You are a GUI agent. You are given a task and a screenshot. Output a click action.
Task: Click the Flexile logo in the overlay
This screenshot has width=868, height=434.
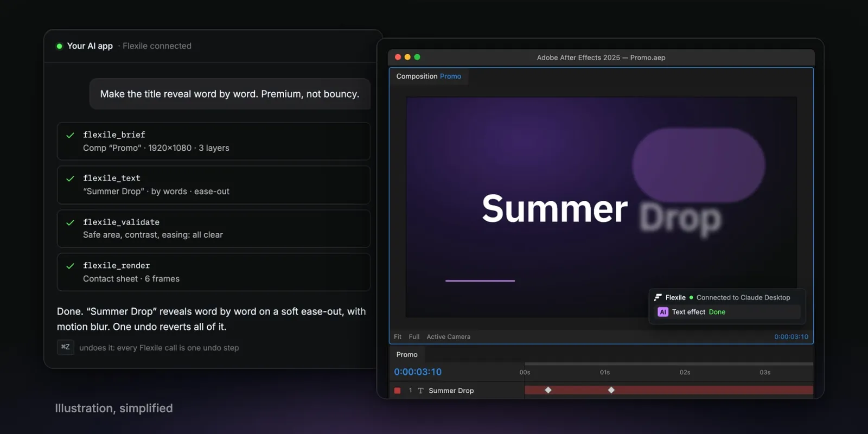coord(658,297)
